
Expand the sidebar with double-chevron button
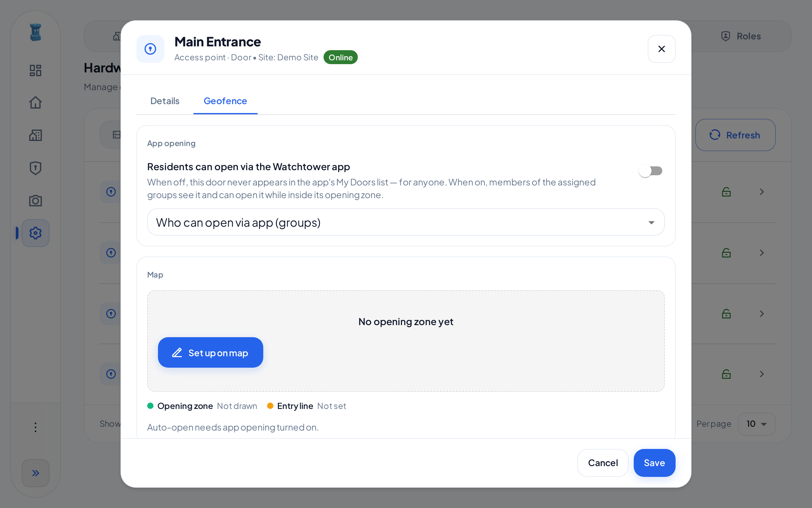[x=35, y=473]
